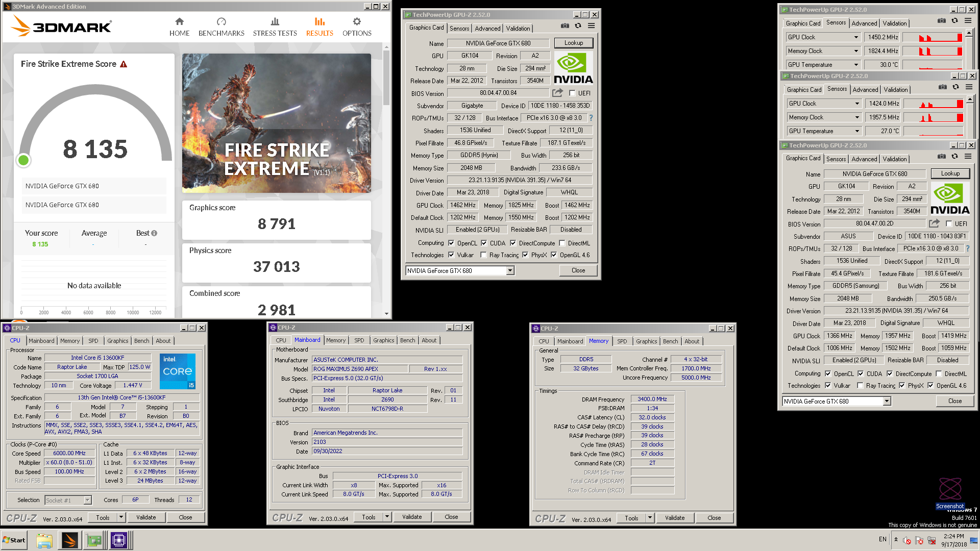This screenshot has height=551, width=980.
Task: Open Windows Explorer from taskbar
Action: pos(44,540)
